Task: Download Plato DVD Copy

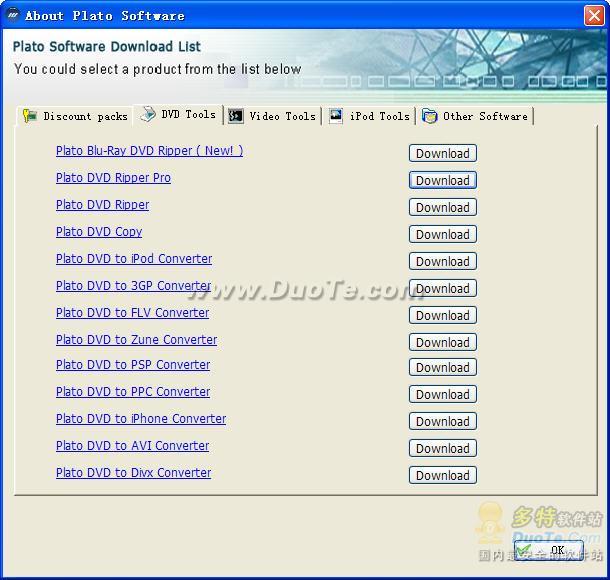Action: tap(443, 234)
